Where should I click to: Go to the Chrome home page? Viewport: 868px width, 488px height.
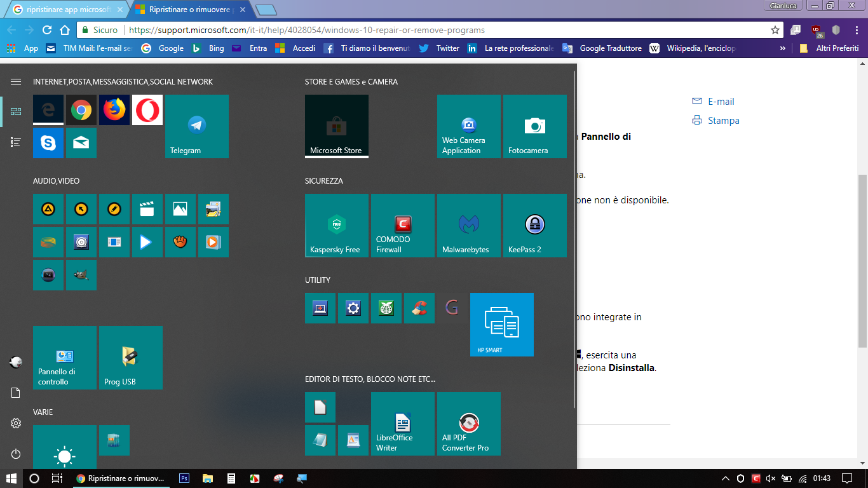click(64, 30)
